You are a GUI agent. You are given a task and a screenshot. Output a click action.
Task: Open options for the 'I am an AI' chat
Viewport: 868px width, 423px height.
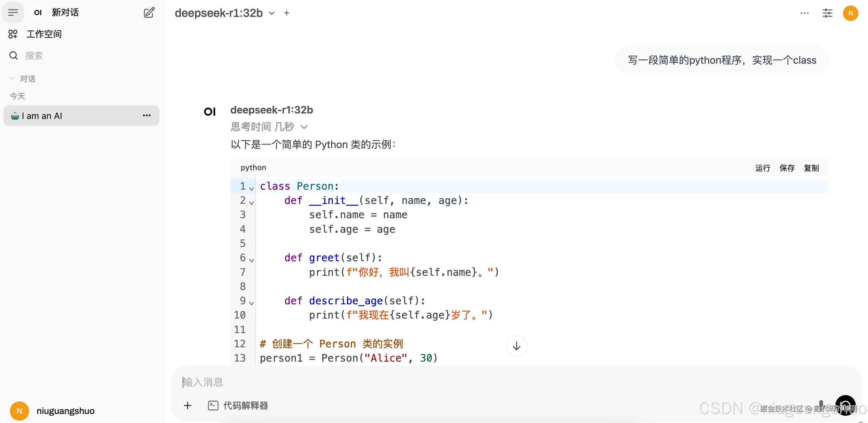[146, 115]
